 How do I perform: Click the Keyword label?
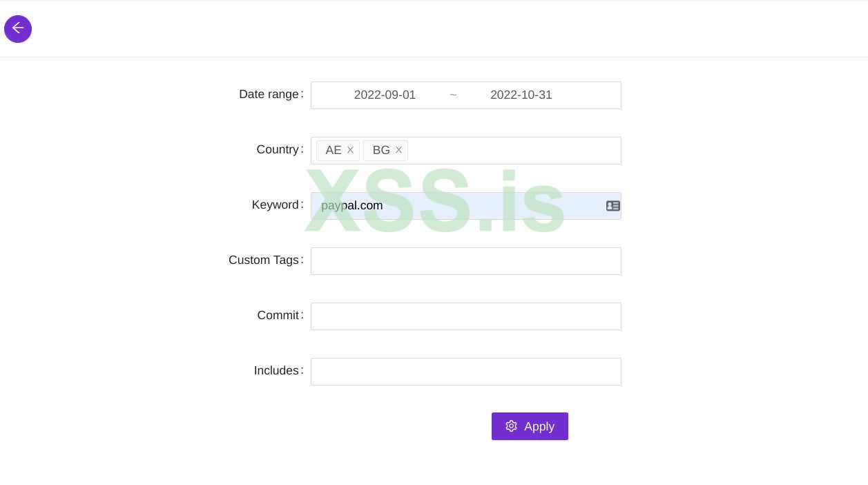tap(275, 205)
